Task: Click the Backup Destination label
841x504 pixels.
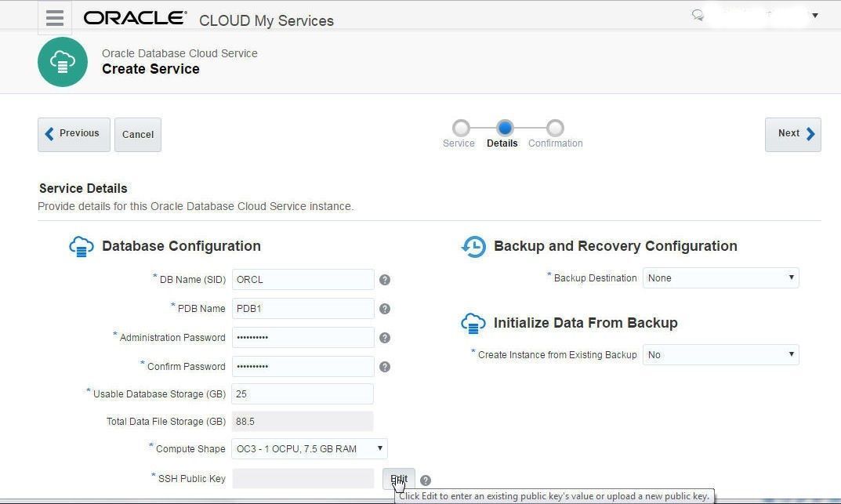Action: (596, 277)
